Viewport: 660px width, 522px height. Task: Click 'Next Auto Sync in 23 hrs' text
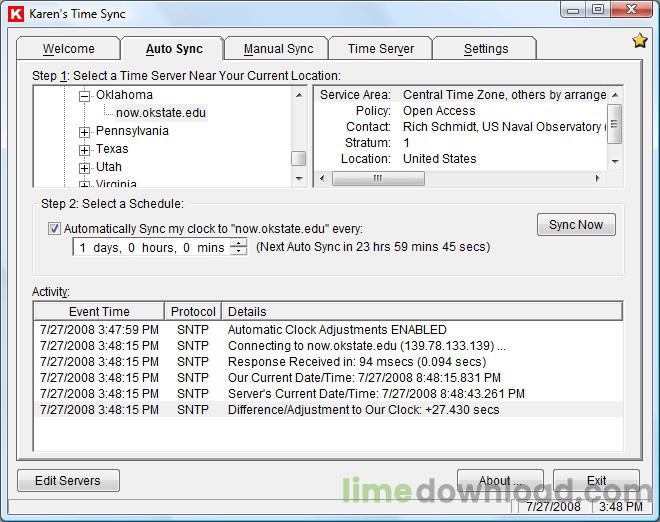coord(373,247)
